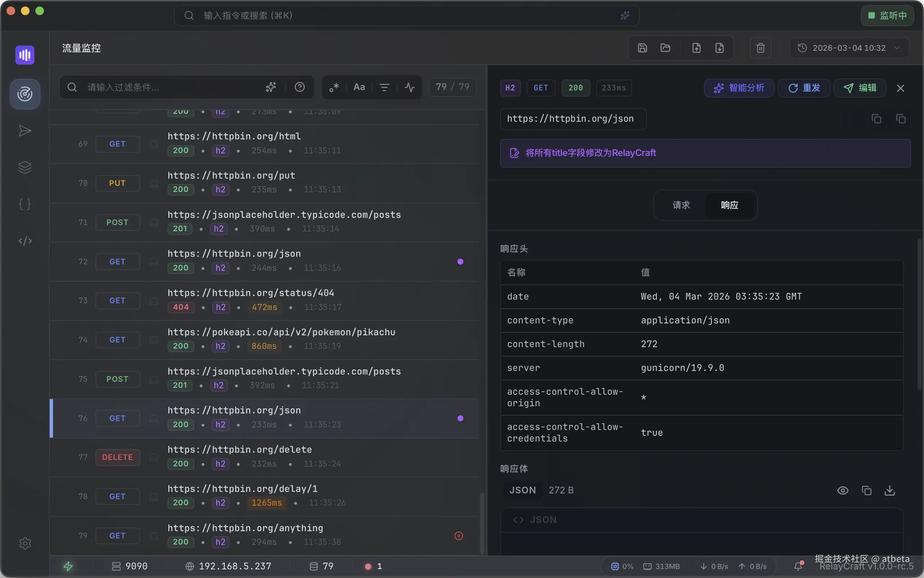Open the code view icon in the left sidebar
This screenshot has height=578, width=924.
(25, 241)
